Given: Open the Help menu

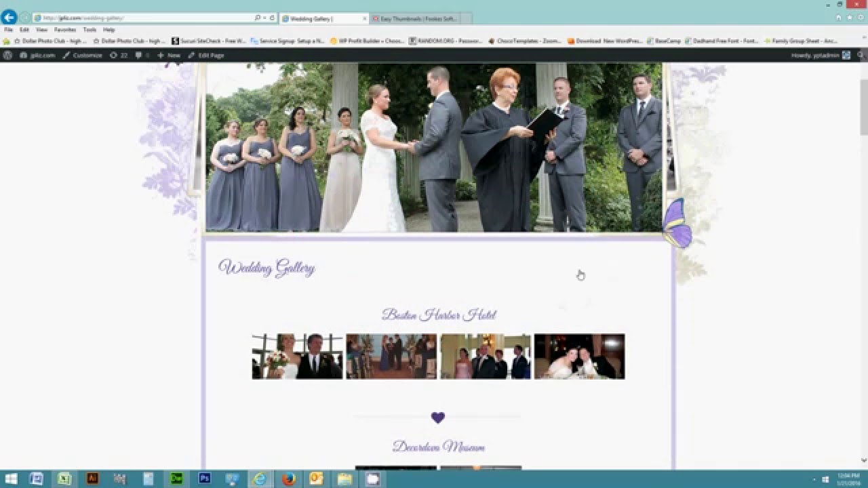Looking at the screenshot, I should (108, 30).
